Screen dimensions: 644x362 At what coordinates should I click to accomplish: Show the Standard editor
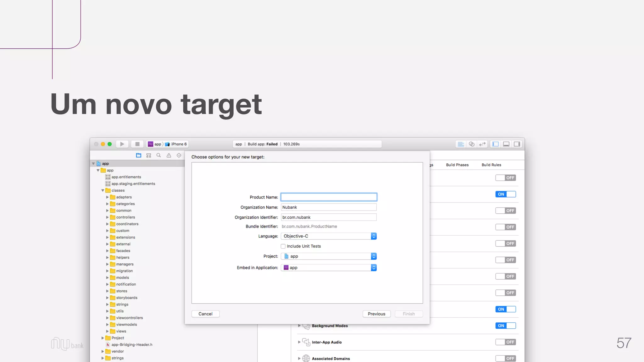[461, 144]
